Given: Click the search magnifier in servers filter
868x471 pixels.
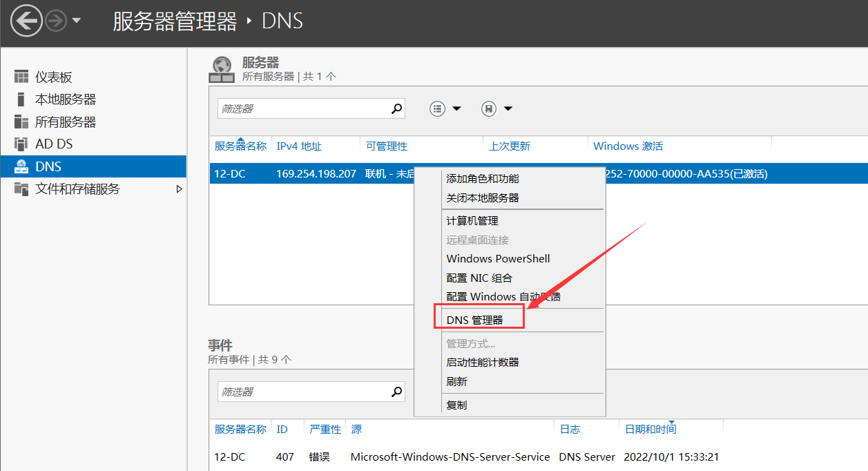Looking at the screenshot, I should tap(397, 108).
